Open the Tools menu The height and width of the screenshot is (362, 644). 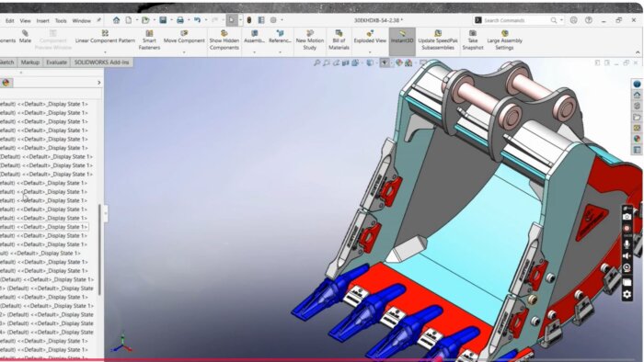pos(61,20)
